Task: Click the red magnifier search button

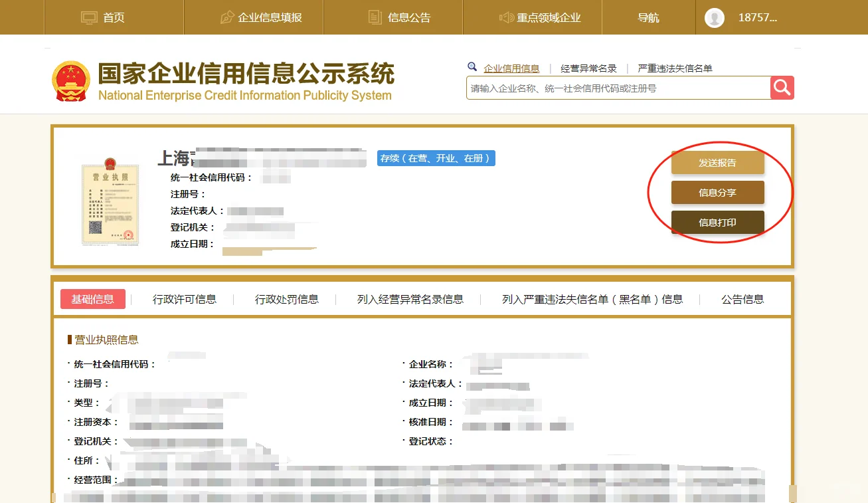Action: (782, 87)
